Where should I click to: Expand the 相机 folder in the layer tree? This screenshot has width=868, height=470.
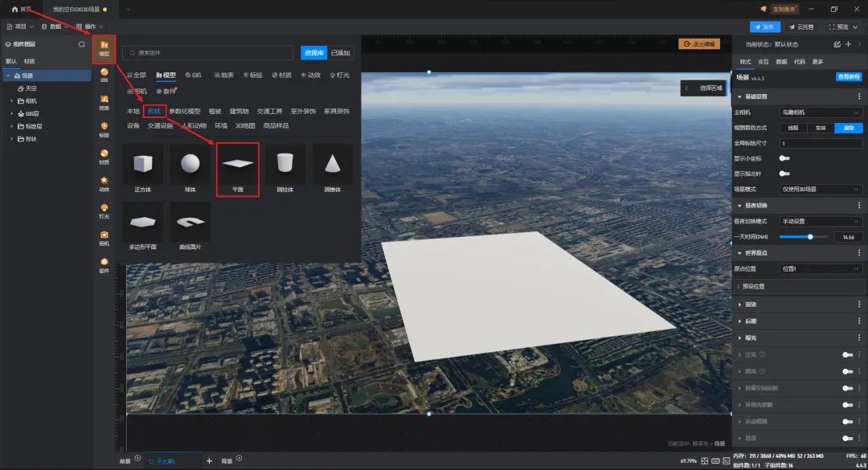pos(12,101)
